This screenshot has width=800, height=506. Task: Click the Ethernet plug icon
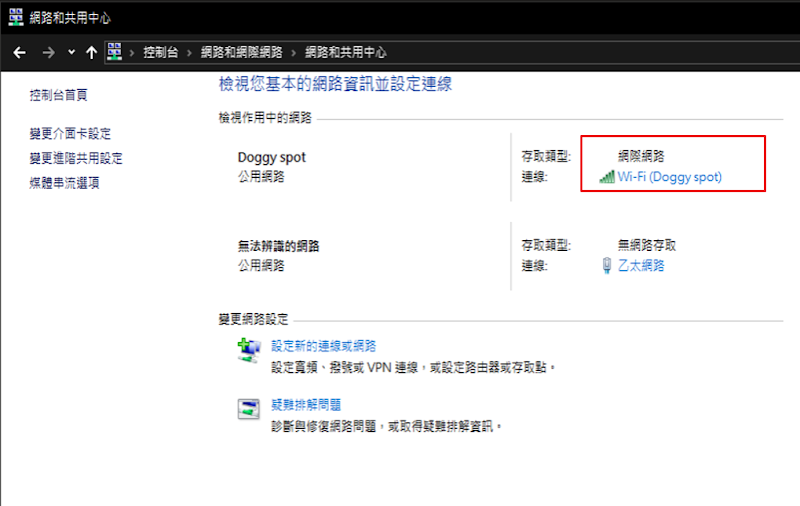(607, 266)
